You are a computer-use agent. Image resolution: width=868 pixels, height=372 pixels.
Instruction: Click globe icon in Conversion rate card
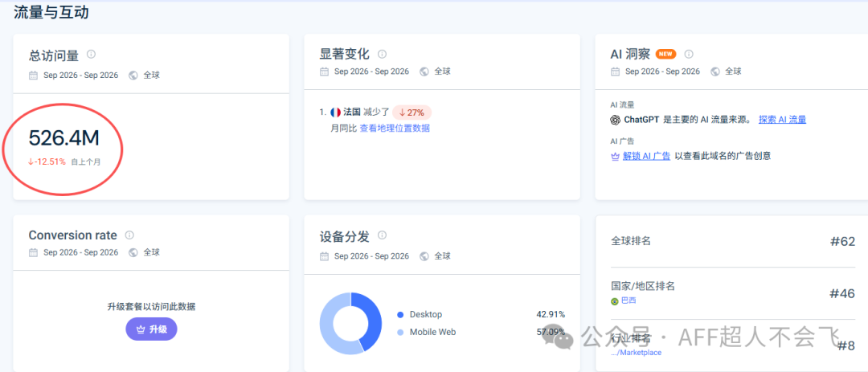click(133, 252)
